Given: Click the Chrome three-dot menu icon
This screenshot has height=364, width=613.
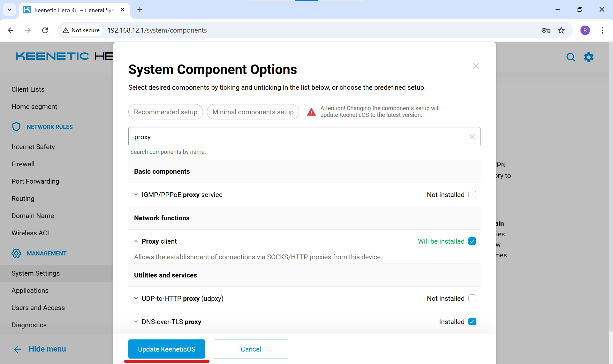Looking at the screenshot, I should (x=602, y=30).
